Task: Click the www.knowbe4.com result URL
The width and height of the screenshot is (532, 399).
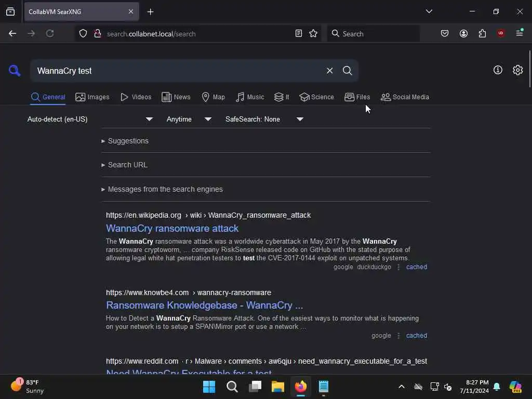Action: [188, 292]
